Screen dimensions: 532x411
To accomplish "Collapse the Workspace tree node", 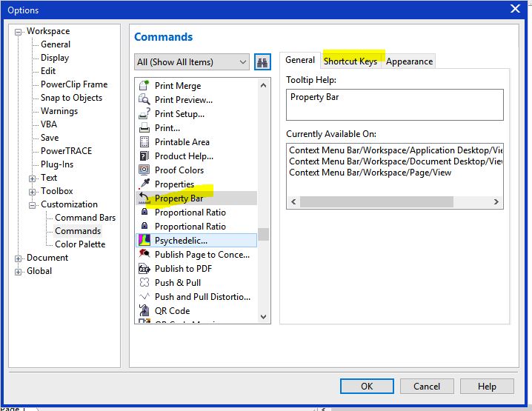I will pyautogui.click(x=18, y=33).
